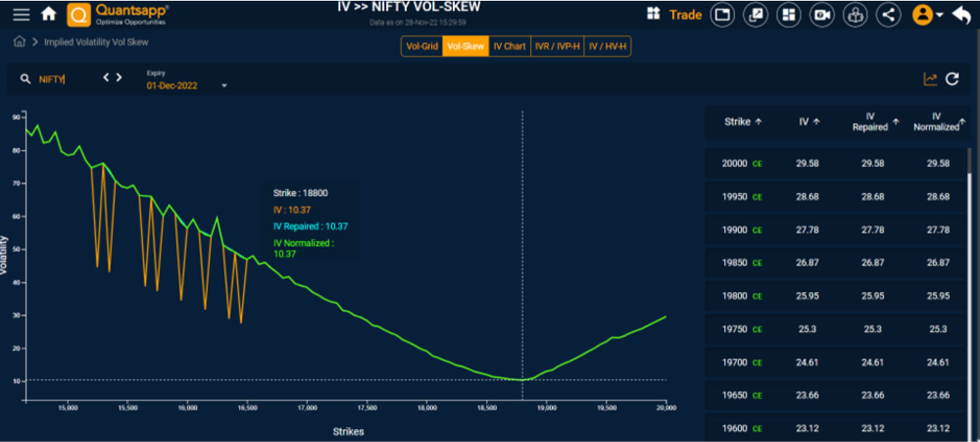Refresh the vol-skew data

click(x=952, y=79)
